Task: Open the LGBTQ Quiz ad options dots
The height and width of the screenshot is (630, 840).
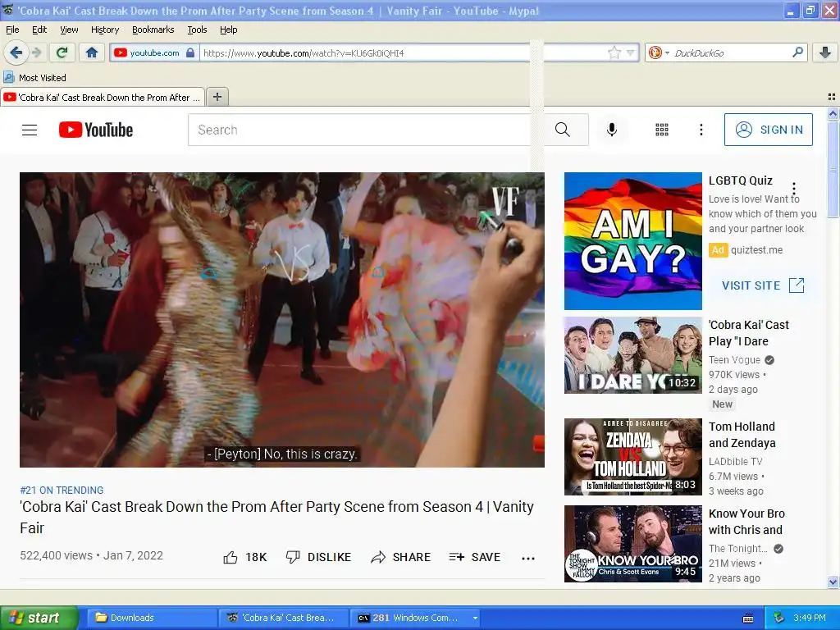Action: (x=794, y=189)
